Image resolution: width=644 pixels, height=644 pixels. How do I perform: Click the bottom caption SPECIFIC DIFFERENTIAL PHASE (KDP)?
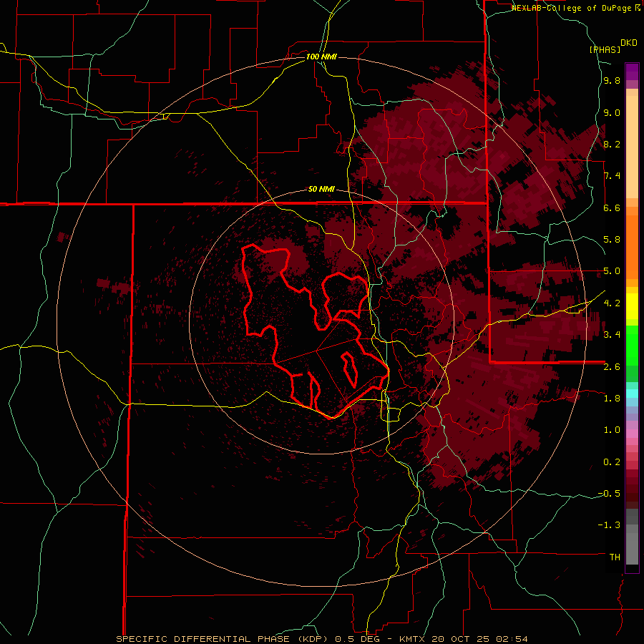click(x=224, y=639)
